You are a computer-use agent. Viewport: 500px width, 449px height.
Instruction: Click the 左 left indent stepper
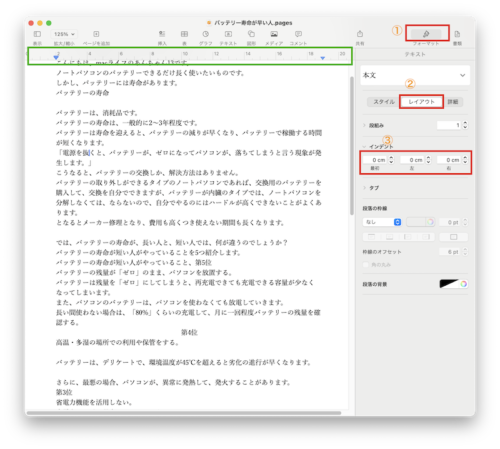coord(428,160)
